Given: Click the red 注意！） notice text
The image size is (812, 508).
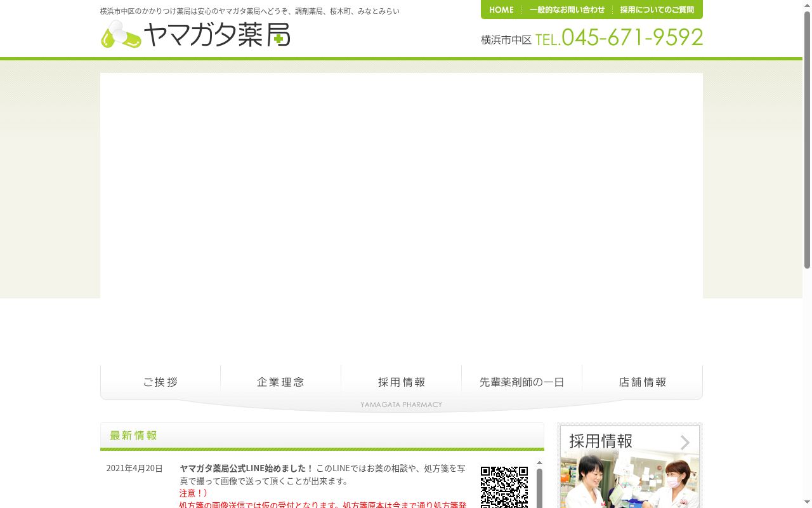Looking at the screenshot, I should pos(193,493).
